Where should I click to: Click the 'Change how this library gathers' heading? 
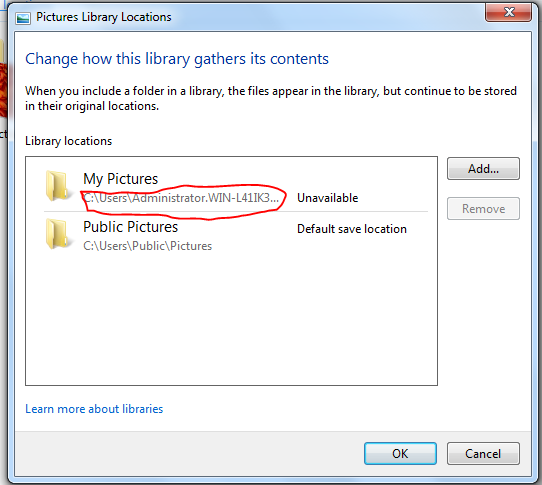click(177, 59)
